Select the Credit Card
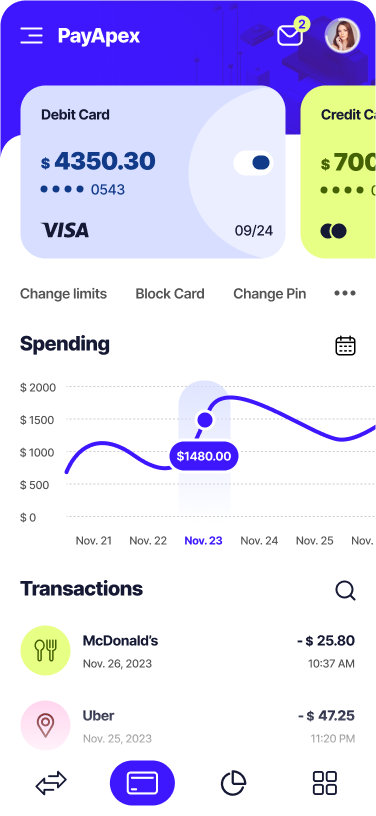 339,172
